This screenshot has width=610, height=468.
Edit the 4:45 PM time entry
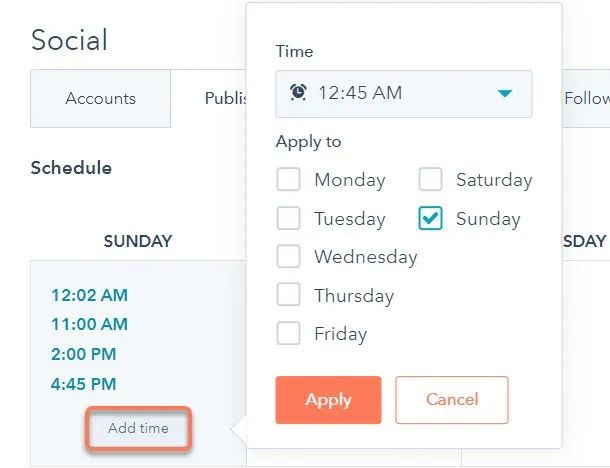tap(84, 384)
